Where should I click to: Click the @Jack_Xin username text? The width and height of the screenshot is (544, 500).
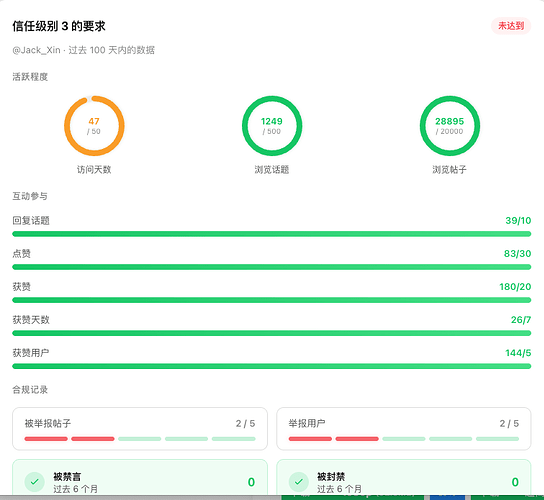[x=36, y=50]
